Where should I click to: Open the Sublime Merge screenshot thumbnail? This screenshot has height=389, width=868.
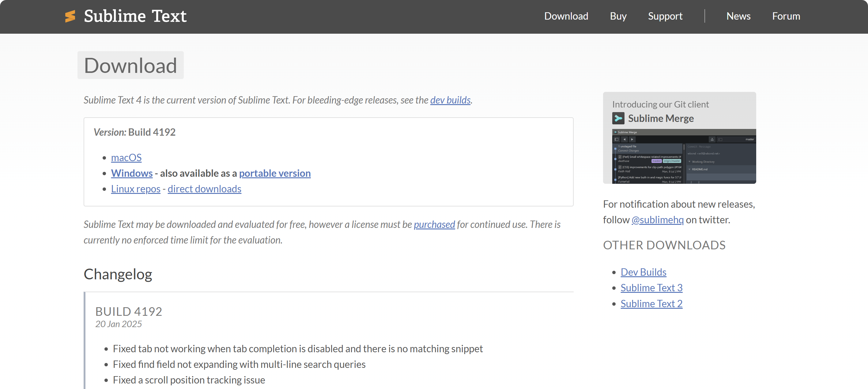tap(684, 156)
